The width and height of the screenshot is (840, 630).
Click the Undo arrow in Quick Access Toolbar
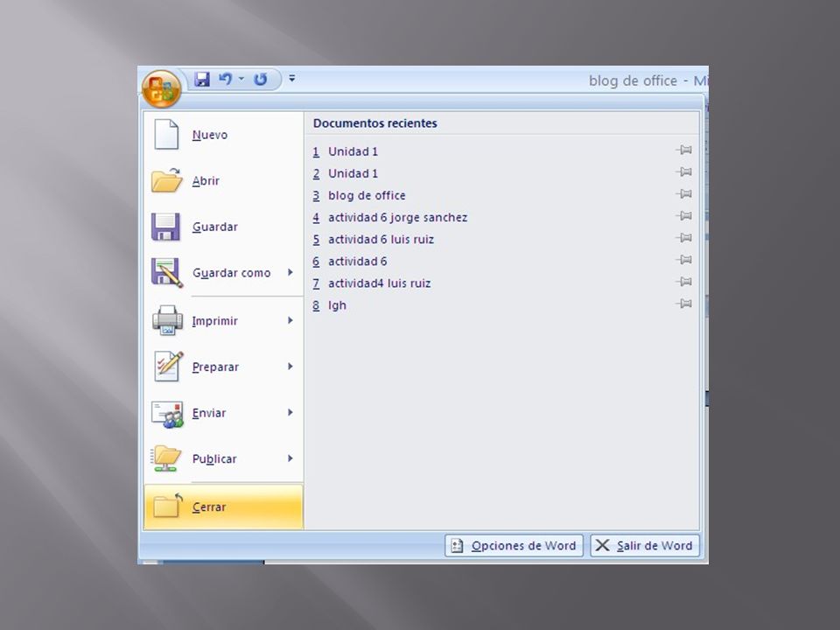225,80
